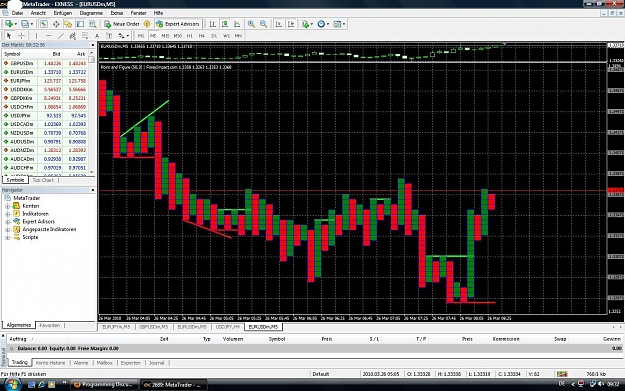
Task: Select the USDJPYm row in Market Watch
Action: 45,116
